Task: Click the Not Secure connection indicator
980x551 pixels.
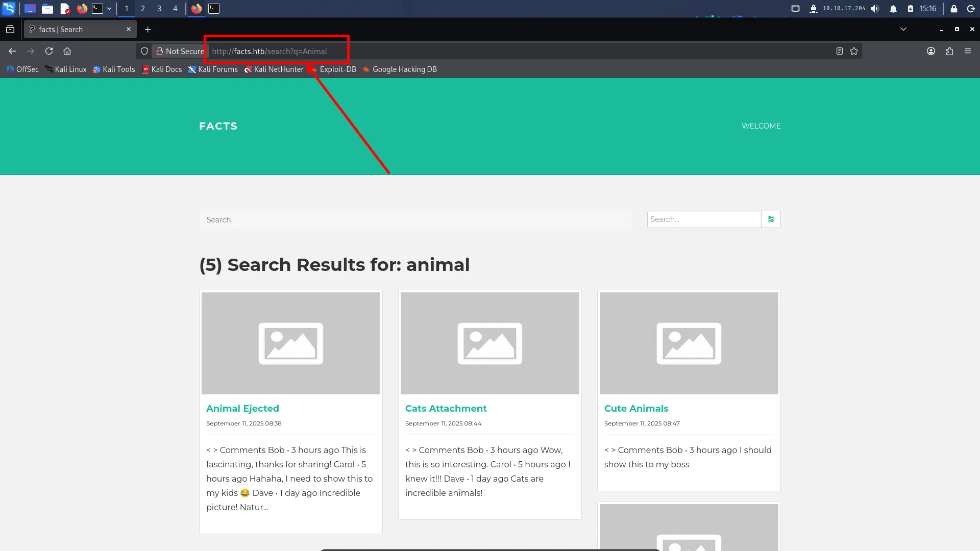Action: tap(180, 51)
